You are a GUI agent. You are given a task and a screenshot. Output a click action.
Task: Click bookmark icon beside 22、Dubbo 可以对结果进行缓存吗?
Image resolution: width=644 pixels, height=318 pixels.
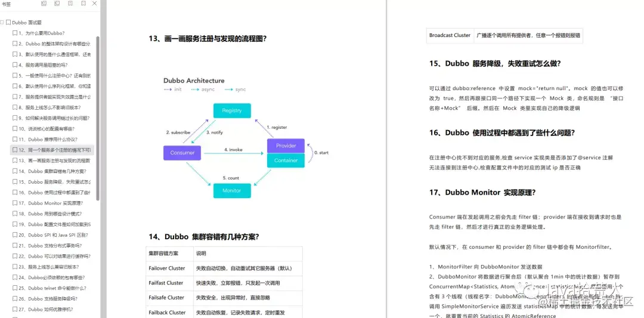(x=15, y=257)
